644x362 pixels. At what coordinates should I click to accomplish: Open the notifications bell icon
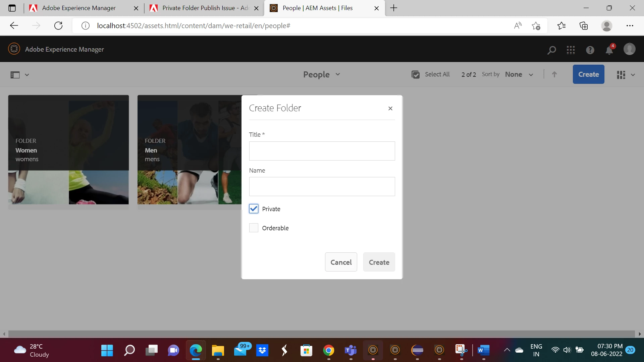(609, 50)
